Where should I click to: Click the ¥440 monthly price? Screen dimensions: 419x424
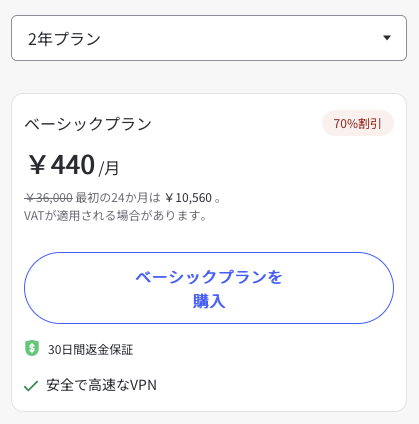pos(61,164)
